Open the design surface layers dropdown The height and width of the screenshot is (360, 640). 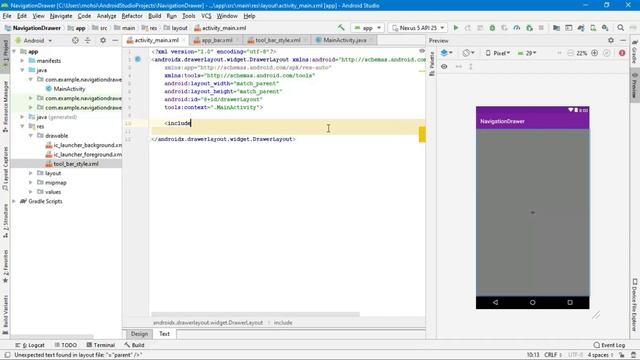click(x=447, y=53)
